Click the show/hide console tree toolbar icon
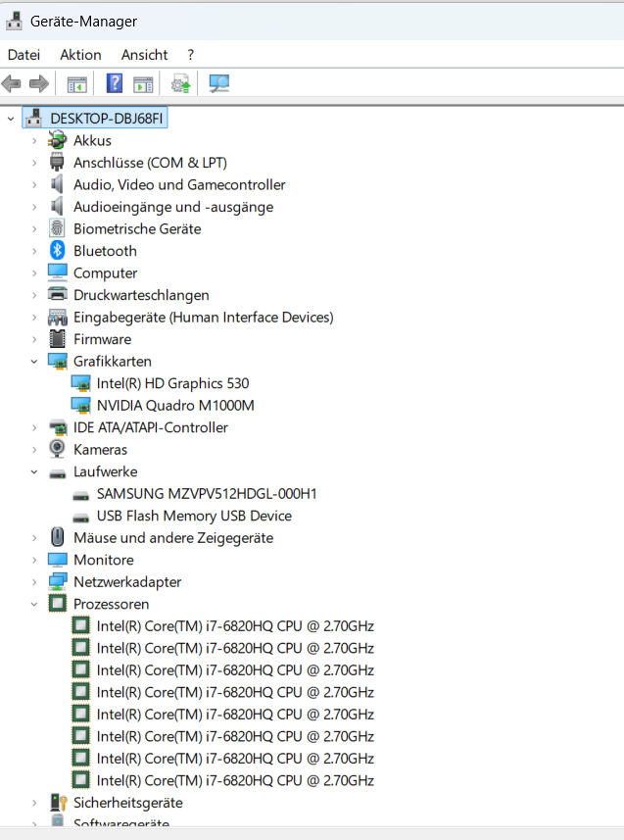Viewport: 624px width, 840px height. 77,84
